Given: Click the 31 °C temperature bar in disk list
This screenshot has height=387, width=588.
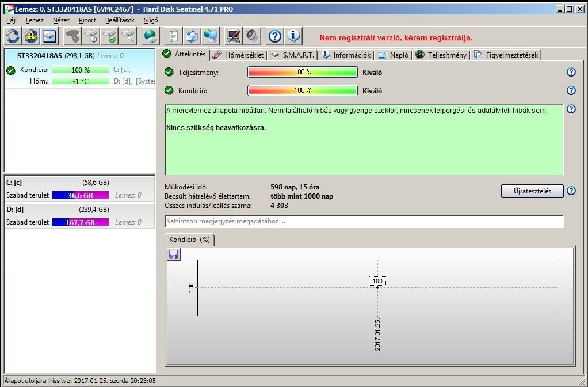Looking at the screenshot, I should coord(80,81).
